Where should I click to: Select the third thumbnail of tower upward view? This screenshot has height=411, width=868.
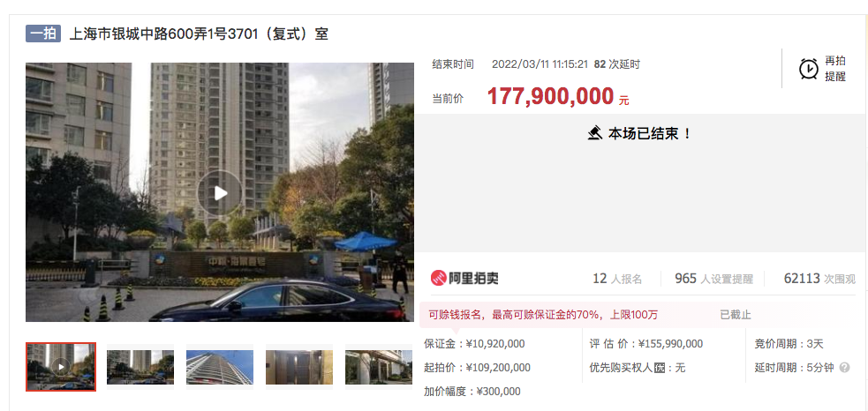point(220,367)
